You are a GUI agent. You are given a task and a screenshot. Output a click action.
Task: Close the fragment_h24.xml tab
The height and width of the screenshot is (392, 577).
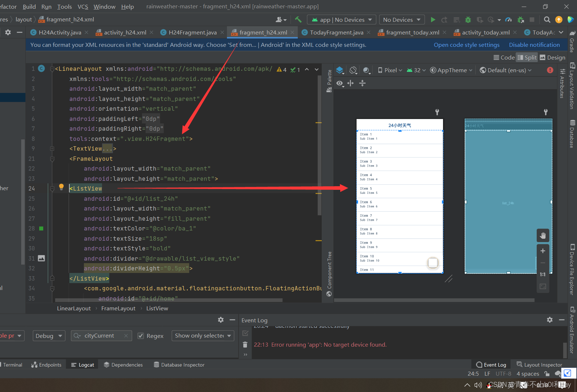[x=292, y=32]
